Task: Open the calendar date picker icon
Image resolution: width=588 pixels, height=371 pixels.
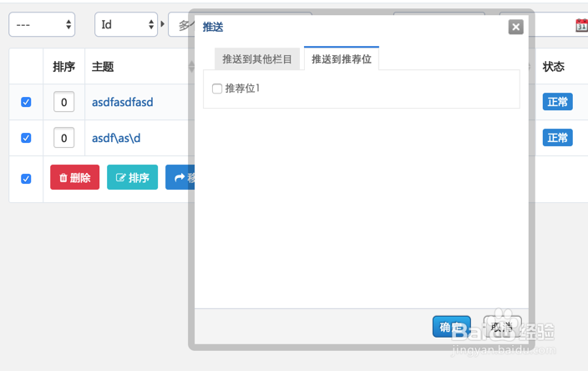Action: coord(581,26)
